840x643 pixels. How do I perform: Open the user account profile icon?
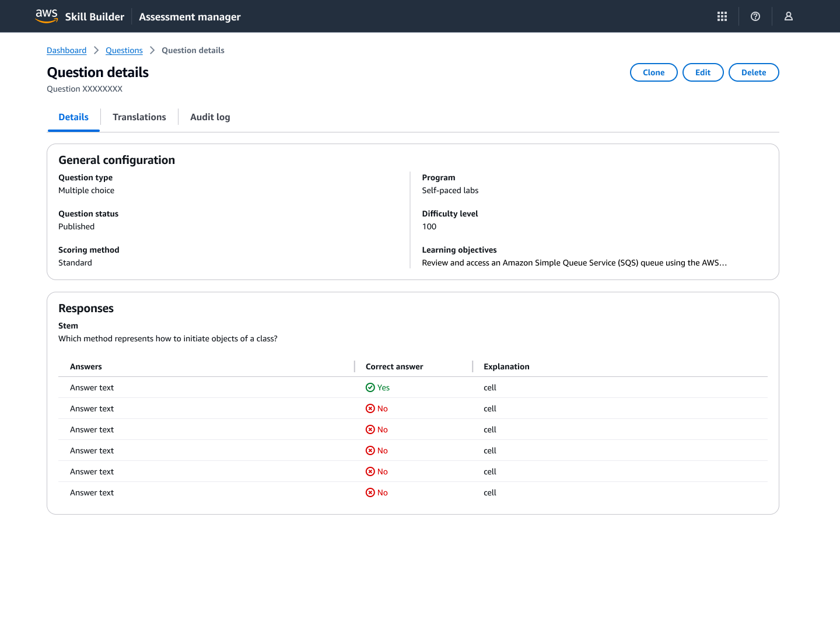(789, 16)
